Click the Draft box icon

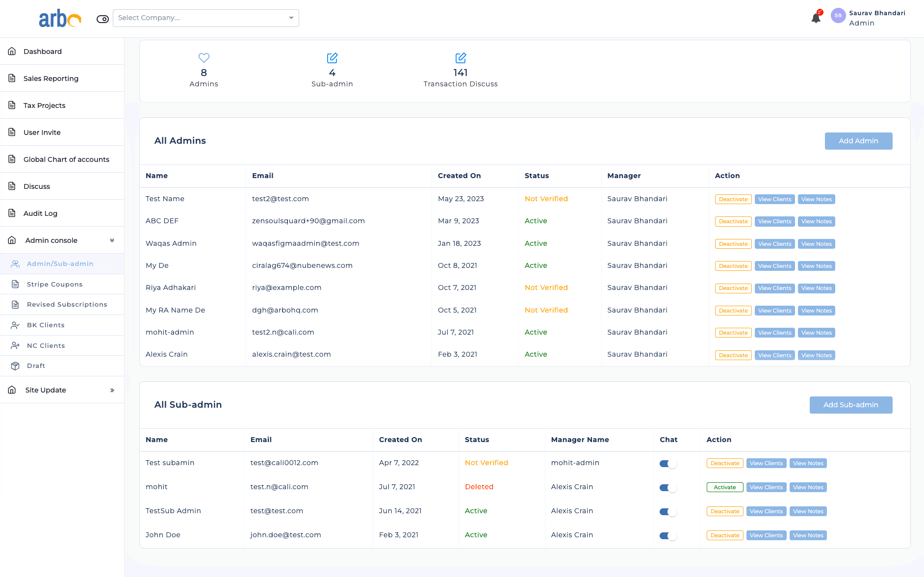15,366
